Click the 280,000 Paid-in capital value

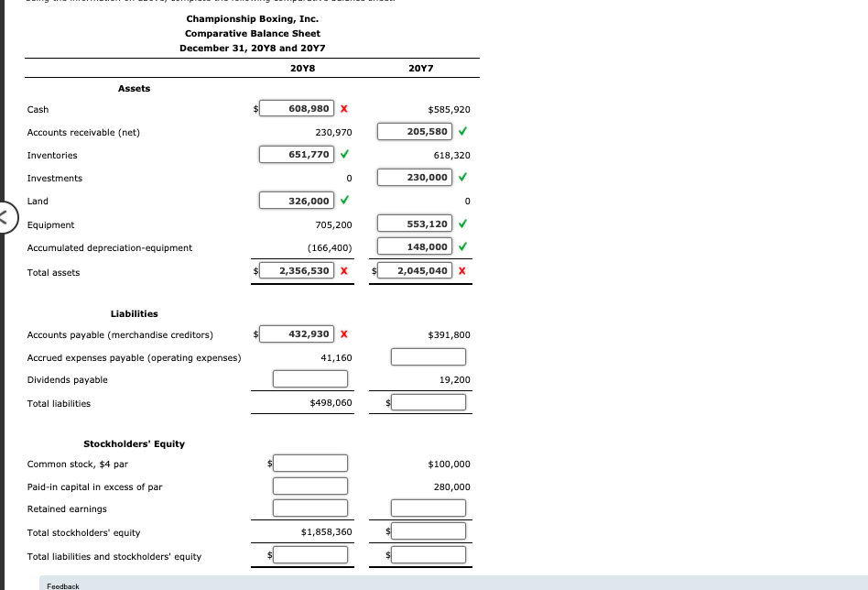tap(451, 487)
